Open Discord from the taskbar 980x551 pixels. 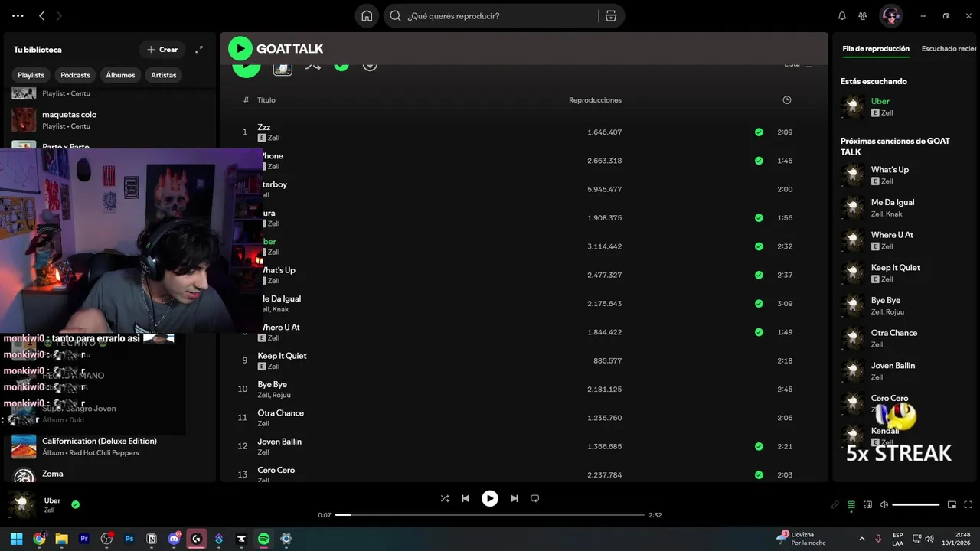click(174, 539)
